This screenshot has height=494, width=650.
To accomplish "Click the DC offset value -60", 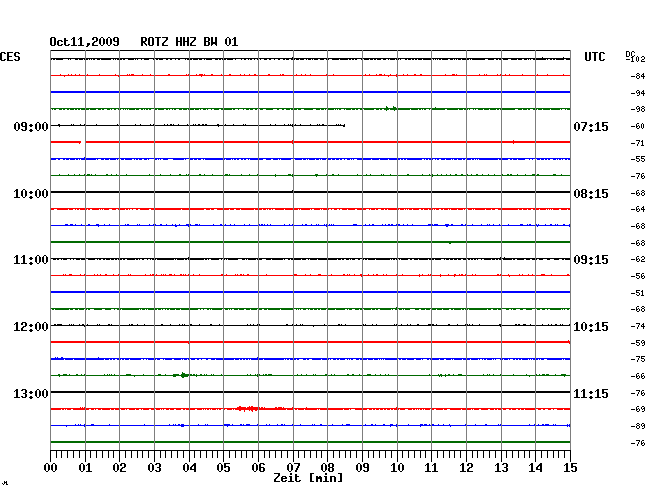I will click(x=638, y=126).
